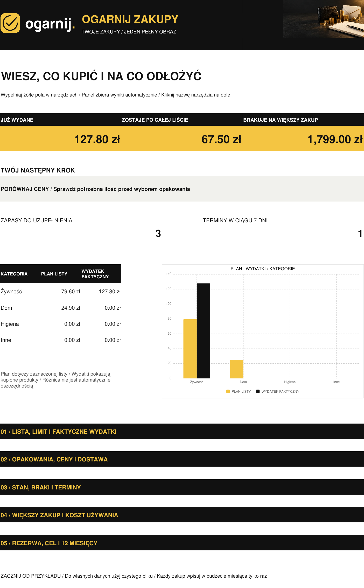Click the PORÓWNAJ CENY next step text
Viewport: 364px width, 588px height.
tap(95, 189)
